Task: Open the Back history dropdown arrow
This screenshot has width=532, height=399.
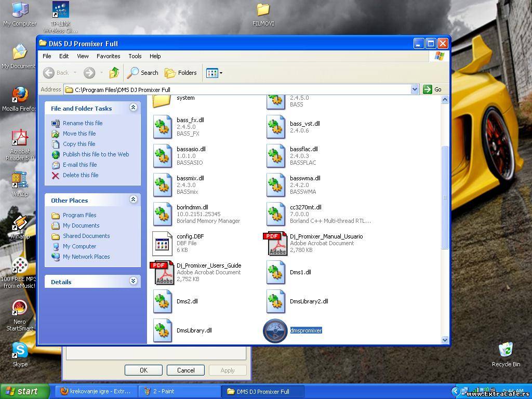Action: pos(75,73)
